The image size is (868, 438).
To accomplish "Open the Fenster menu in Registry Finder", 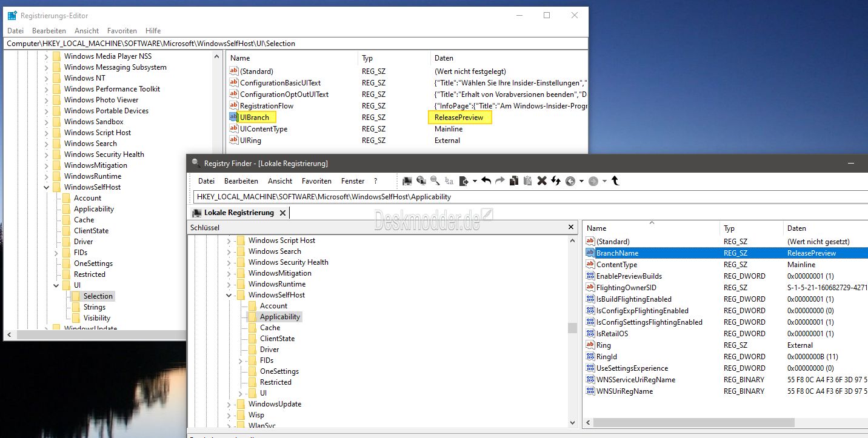I will 353,181.
